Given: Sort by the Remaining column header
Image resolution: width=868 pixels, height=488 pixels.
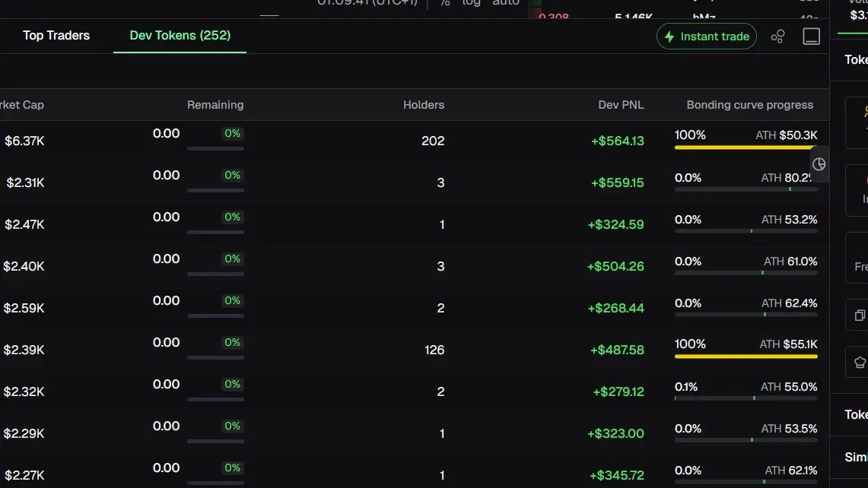Looking at the screenshot, I should pos(215,105).
